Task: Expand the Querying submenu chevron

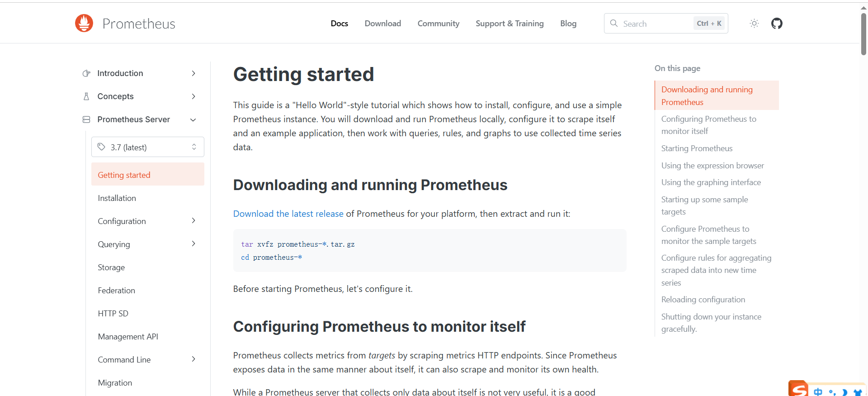Action: [x=193, y=244]
